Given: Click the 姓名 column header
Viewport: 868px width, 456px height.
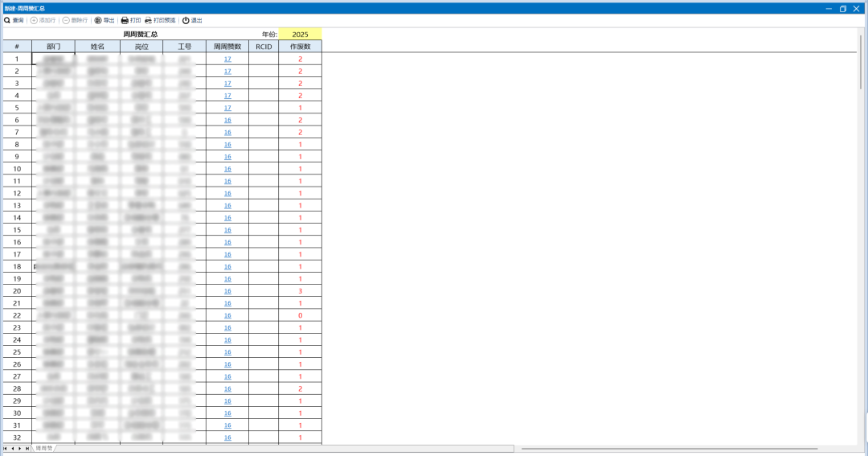Looking at the screenshot, I should 97,47.
